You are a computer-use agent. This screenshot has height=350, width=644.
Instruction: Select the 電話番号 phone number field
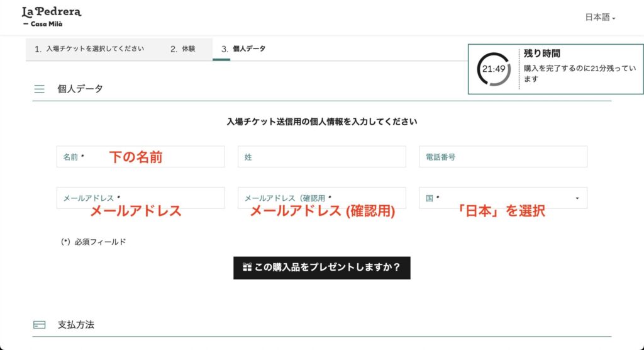pos(502,157)
